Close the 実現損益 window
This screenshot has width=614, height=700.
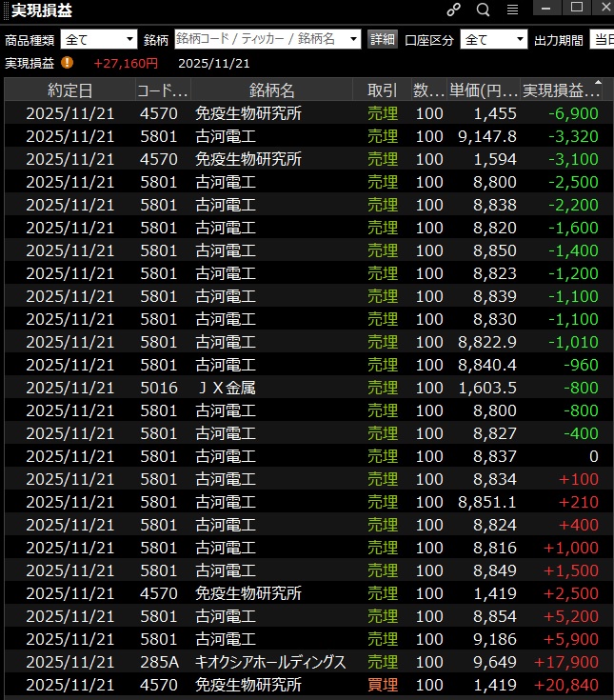coord(604,8)
